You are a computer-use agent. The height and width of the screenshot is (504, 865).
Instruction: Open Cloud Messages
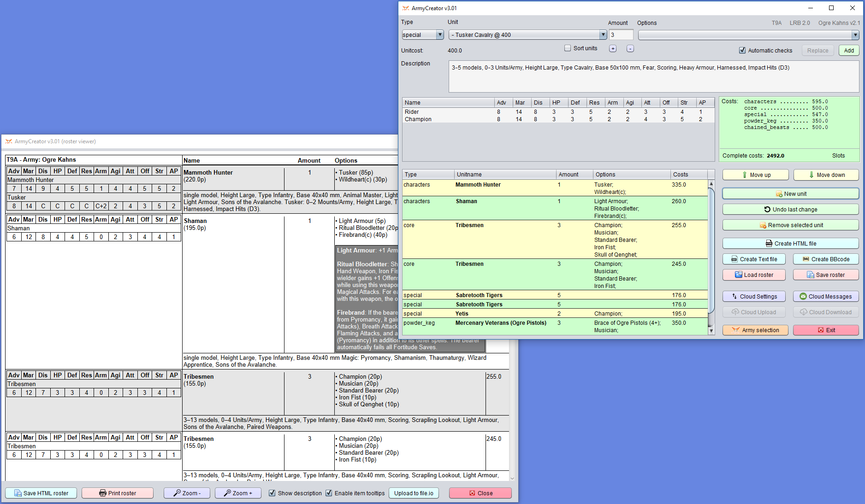tap(825, 297)
